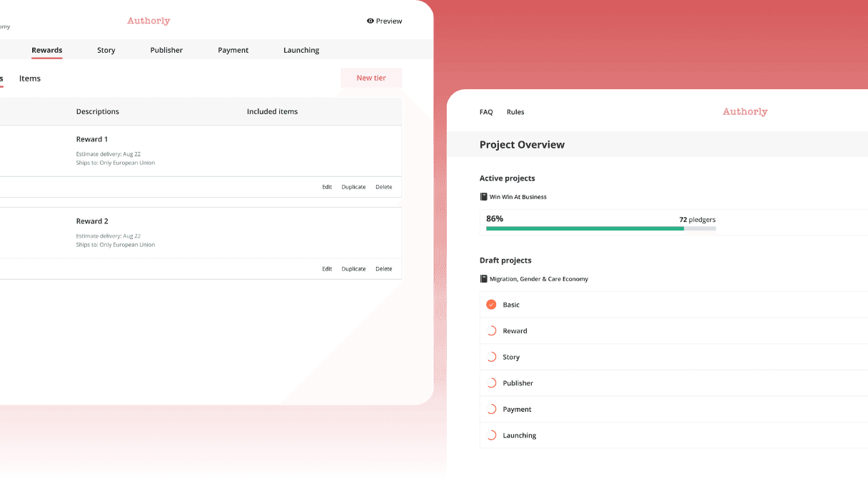Click the Draft projects heading
The width and height of the screenshot is (868, 481).
(x=505, y=260)
